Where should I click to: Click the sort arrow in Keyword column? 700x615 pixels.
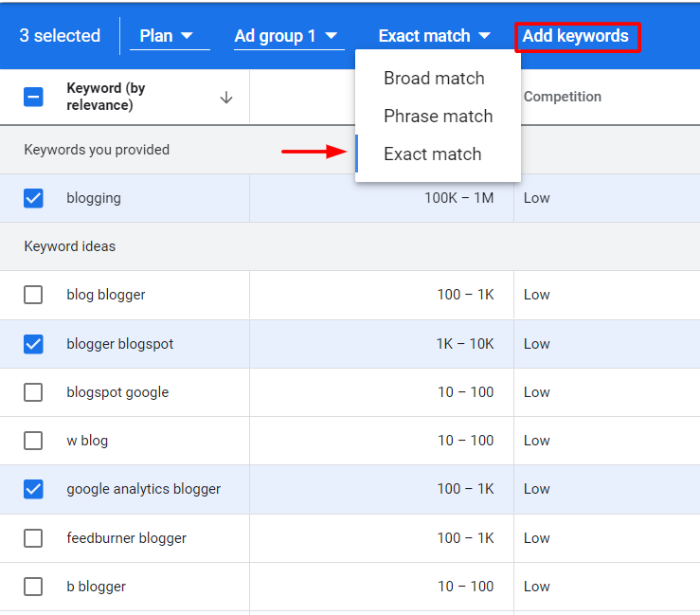point(226,97)
